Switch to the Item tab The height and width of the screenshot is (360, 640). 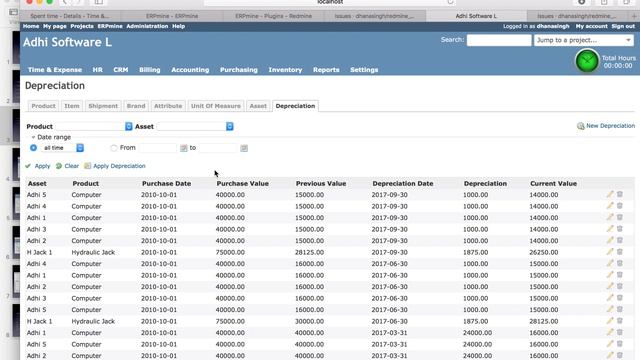[72, 106]
